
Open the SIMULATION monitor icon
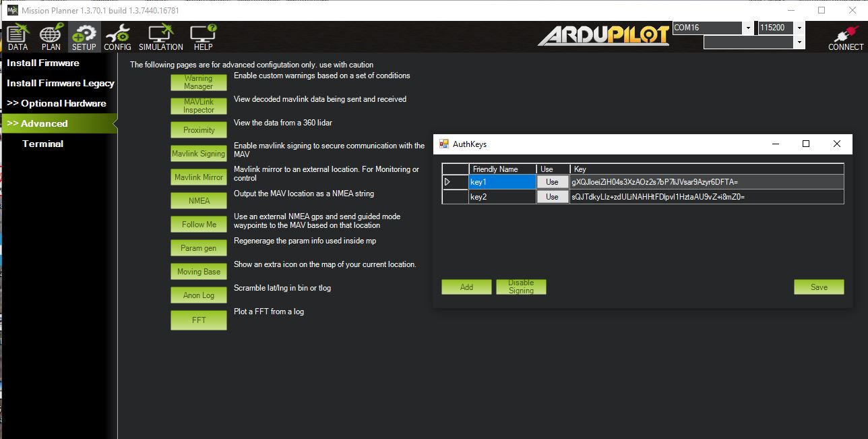click(x=160, y=37)
